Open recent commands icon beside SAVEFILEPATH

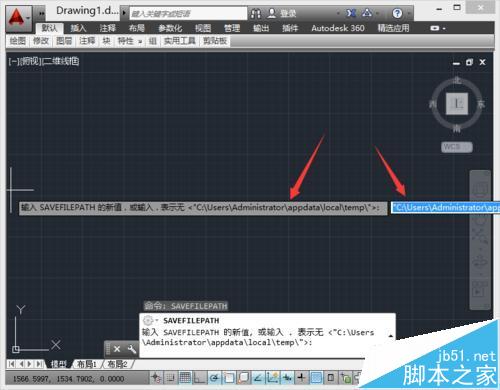coord(149,320)
